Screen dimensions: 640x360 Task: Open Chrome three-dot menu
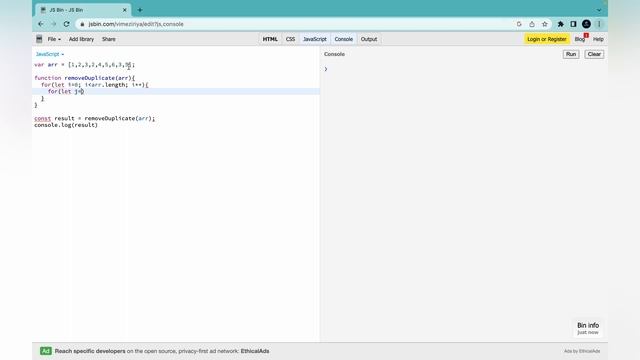(x=599, y=24)
